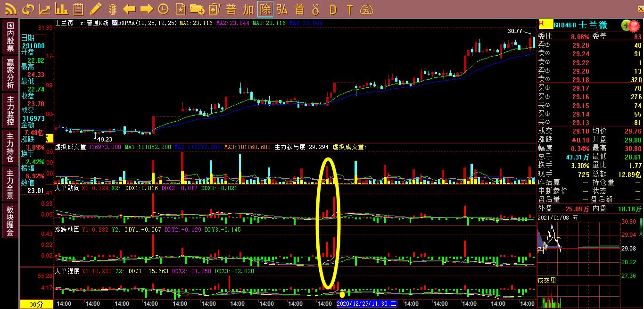Open the 主力持仓 sidebar tab
Viewport: 644px width, 309px height.
coord(10,147)
